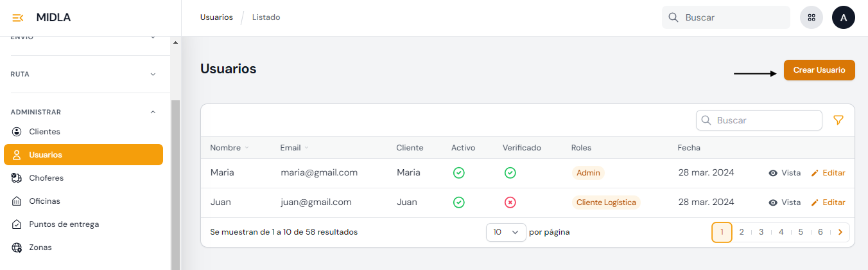
Task: Click the Clientes menu item
Action: (44, 132)
